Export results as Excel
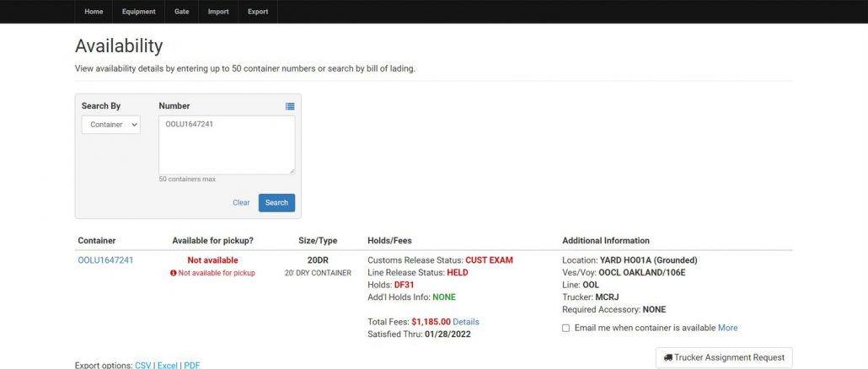The width and height of the screenshot is (868, 369). tap(168, 365)
